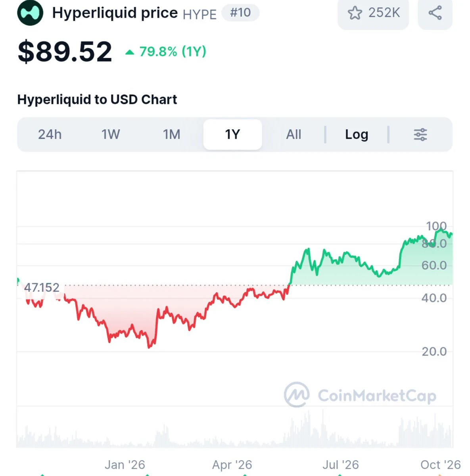This screenshot has width=470, height=476.
Task: Click the Jul '26 timeline label
Action: coord(340,464)
